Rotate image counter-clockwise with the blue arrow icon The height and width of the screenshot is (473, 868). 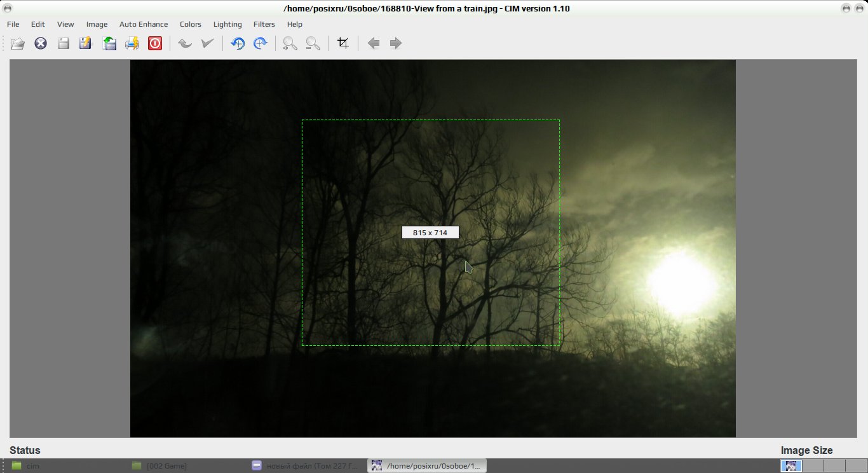point(238,43)
